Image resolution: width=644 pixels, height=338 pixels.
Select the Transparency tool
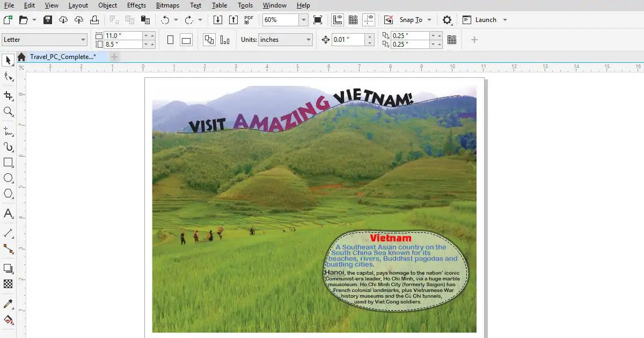point(9,284)
